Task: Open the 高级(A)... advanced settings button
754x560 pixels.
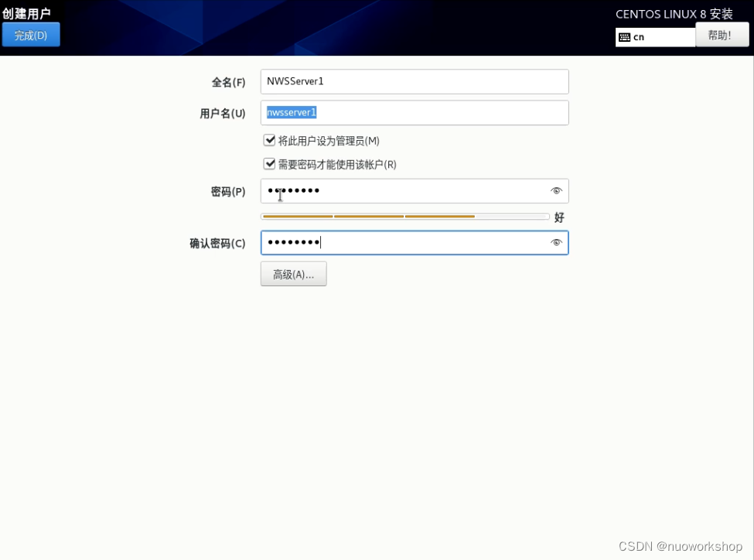Action: click(x=293, y=274)
